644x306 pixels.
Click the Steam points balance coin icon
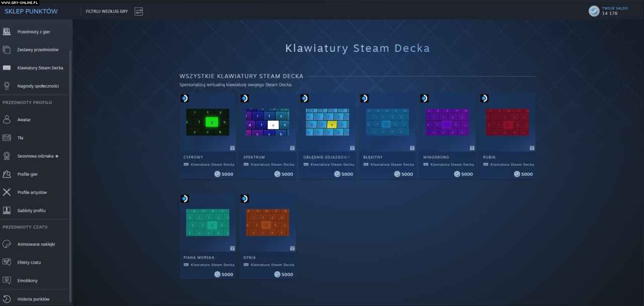pyautogui.click(x=594, y=11)
